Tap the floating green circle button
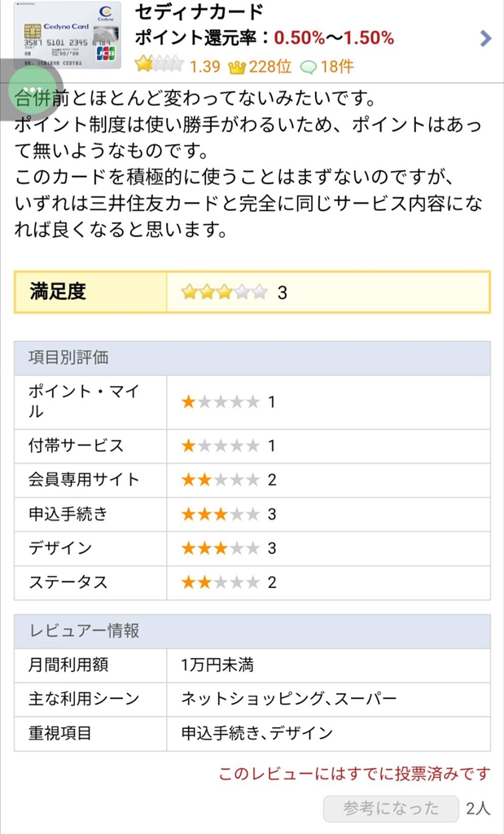Image resolution: width=504 pixels, height=834 pixels. [x=33, y=91]
